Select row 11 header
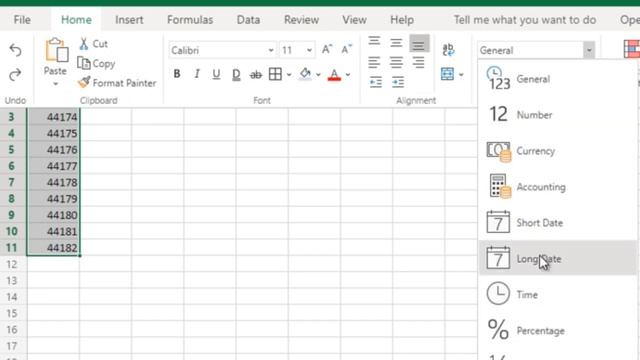Viewport: 640px width, 360px height. (x=11, y=248)
